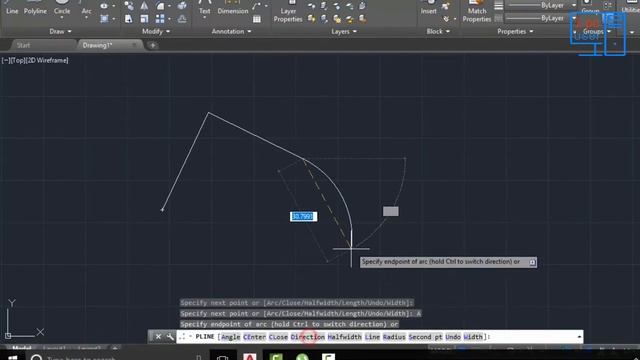Close the Drawing1* tab

point(134,45)
